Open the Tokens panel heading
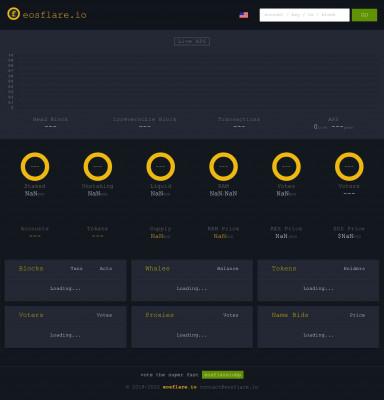Viewport: 384px width, 400px height. coord(284,268)
